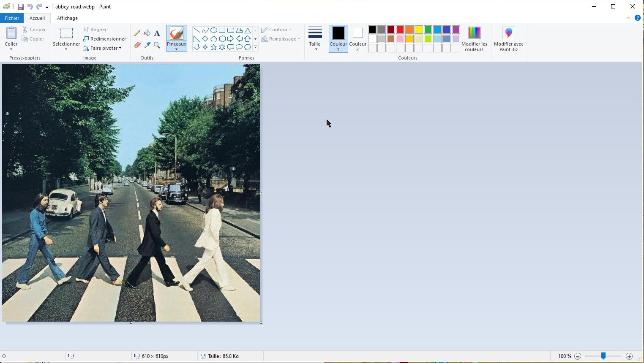Image resolution: width=644 pixels, height=363 pixels.
Task: Open Modifier les couleurs dialog
Action: pos(474,39)
